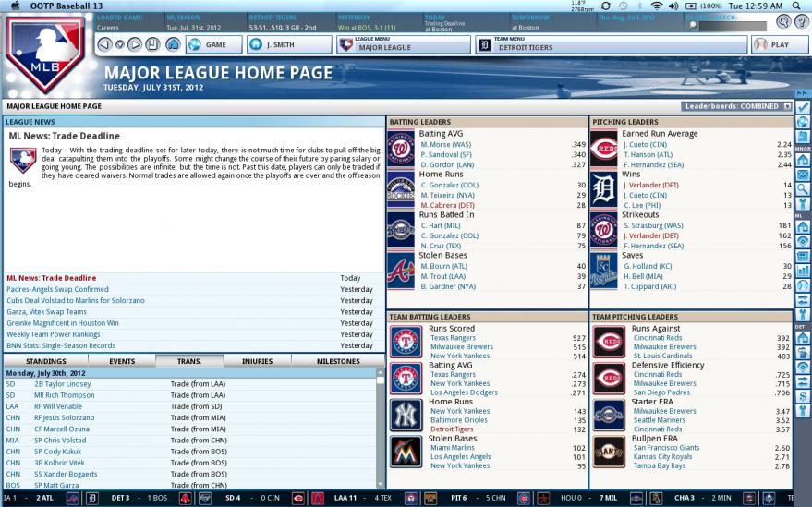Viewport: 812px width, 507px height.
Task: Open the macOS Spotlight search icon
Action: (x=796, y=6)
